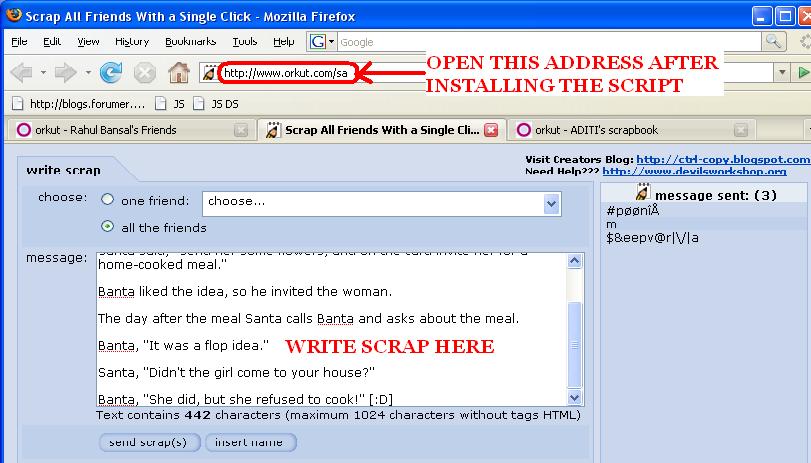This screenshot has height=463, width=811.
Task: Click the Text contains 442 characters line
Action: click(338, 415)
